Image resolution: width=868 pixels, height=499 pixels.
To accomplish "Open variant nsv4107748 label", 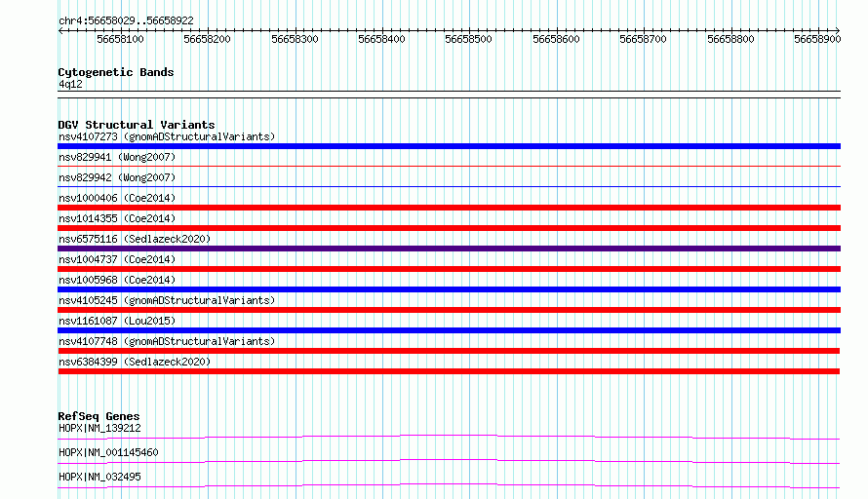I will 167,341.
